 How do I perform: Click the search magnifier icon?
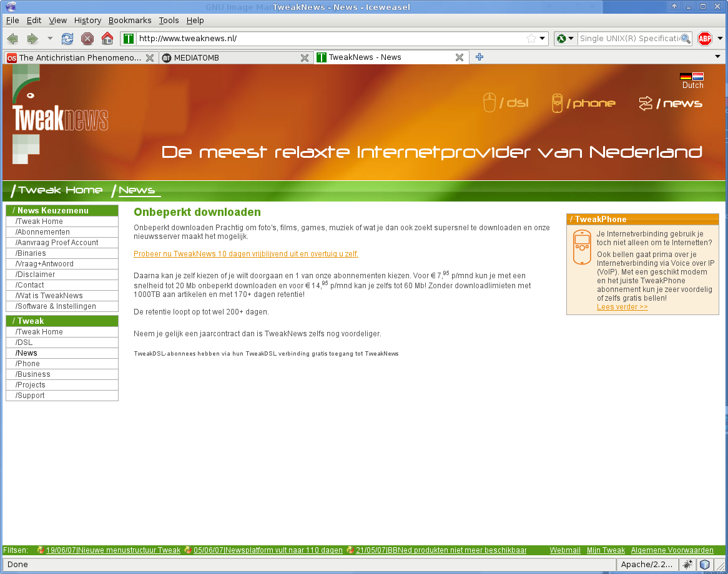[x=686, y=39]
